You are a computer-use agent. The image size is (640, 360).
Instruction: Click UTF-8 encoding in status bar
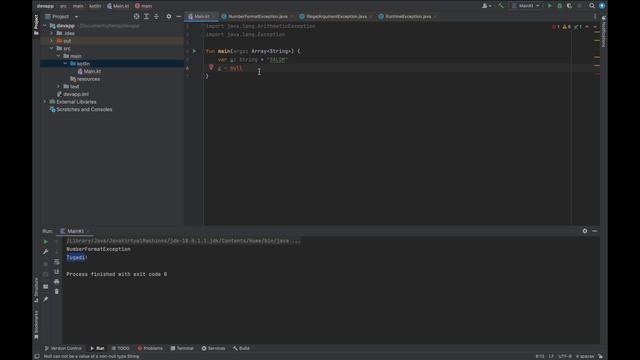click(x=565, y=356)
